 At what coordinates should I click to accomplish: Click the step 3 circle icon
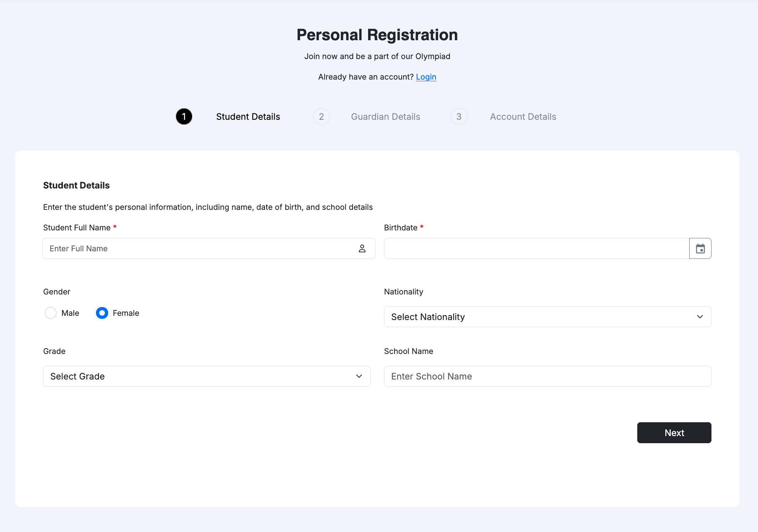click(x=459, y=116)
